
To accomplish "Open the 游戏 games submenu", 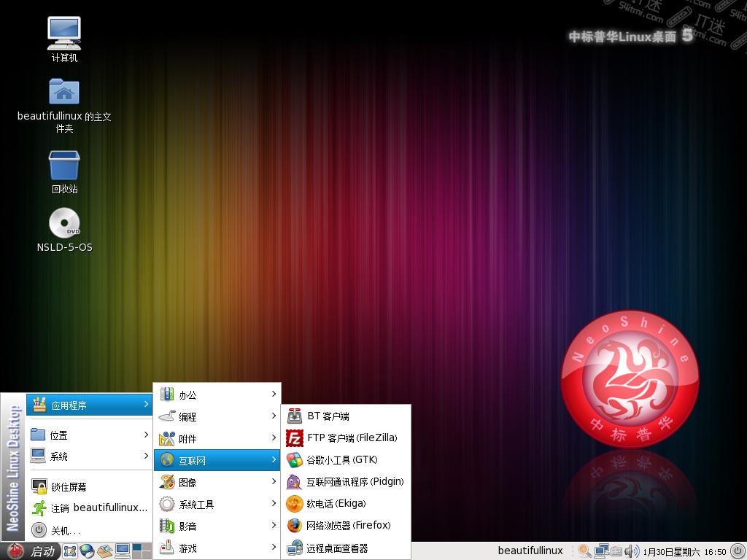I will (x=217, y=548).
